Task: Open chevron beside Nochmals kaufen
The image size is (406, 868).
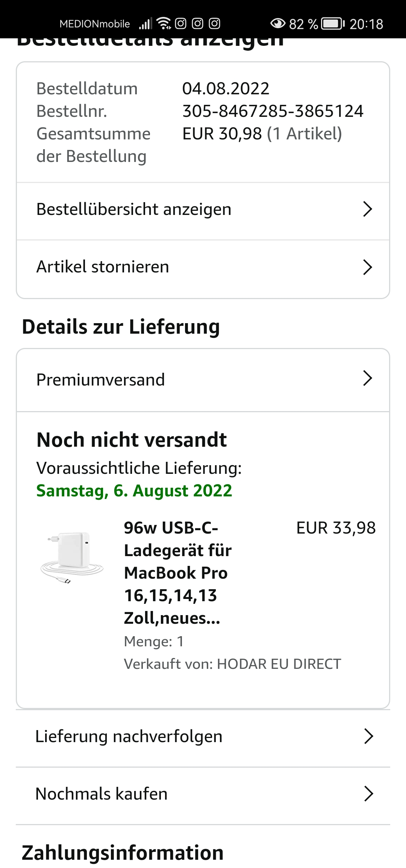Action: coord(368,794)
